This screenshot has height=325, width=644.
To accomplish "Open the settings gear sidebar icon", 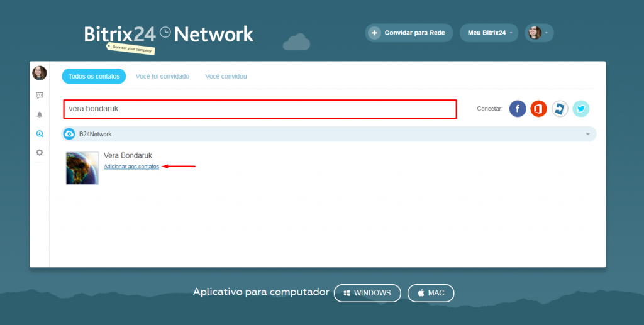I will [x=40, y=152].
